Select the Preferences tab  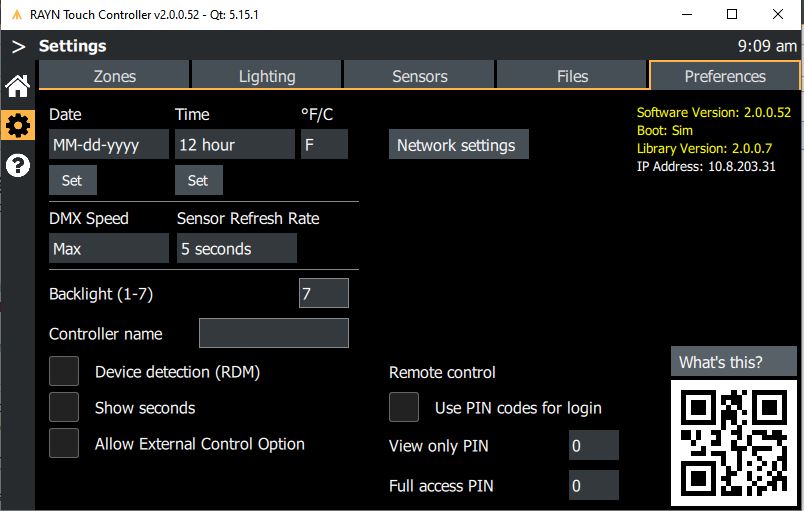pyautogui.click(x=725, y=76)
